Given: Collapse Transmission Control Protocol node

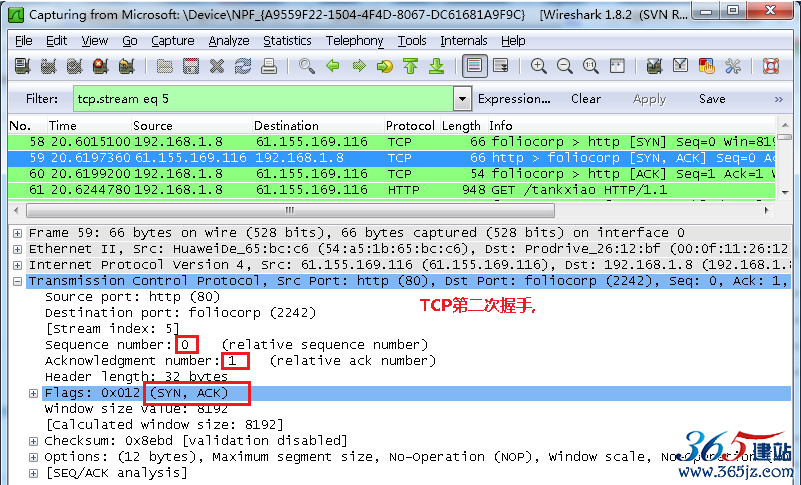Looking at the screenshot, I should point(17,282).
